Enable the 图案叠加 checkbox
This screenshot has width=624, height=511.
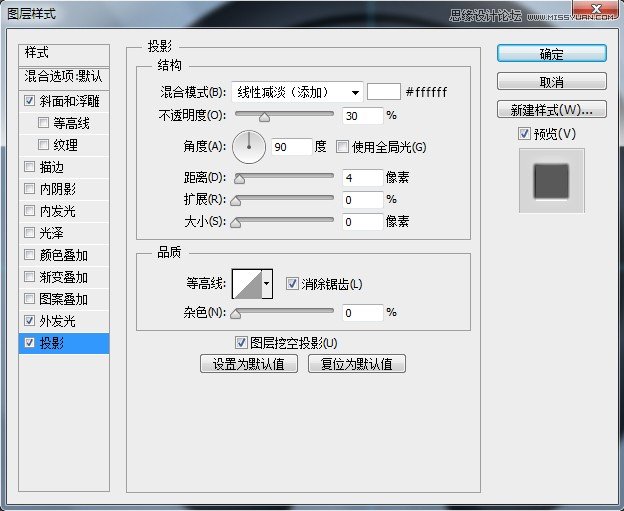[29, 298]
